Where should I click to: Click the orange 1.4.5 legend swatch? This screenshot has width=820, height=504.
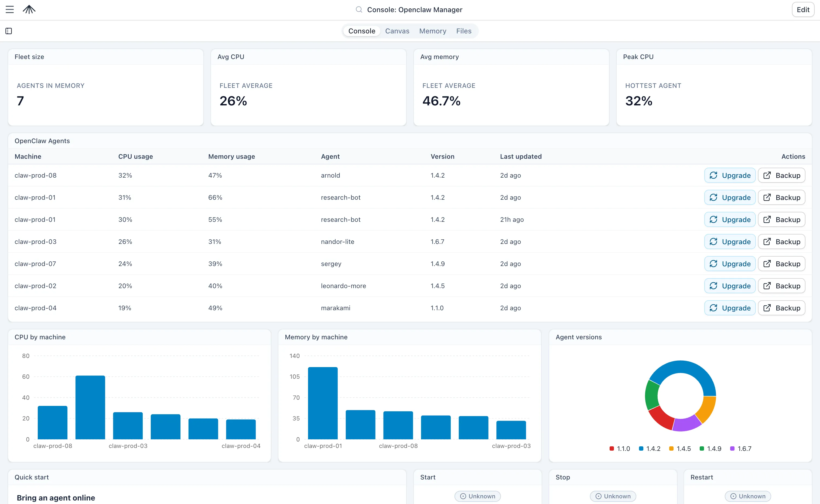point(671,449)
